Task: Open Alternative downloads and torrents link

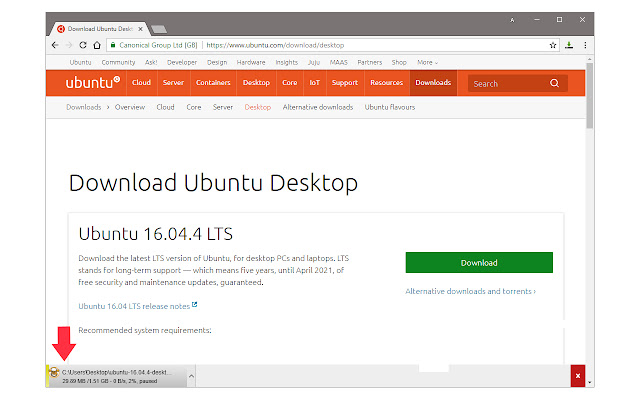Action: coord(470,291)
